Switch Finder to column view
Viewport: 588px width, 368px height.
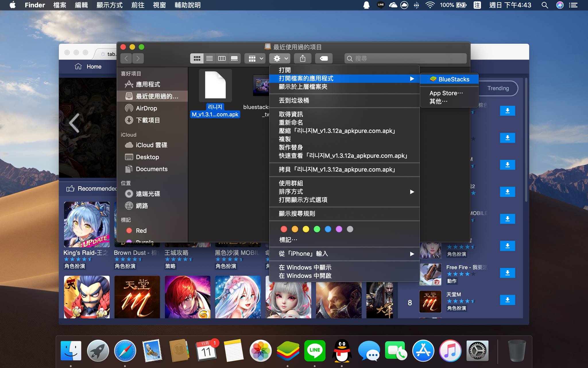pos(222,59)
